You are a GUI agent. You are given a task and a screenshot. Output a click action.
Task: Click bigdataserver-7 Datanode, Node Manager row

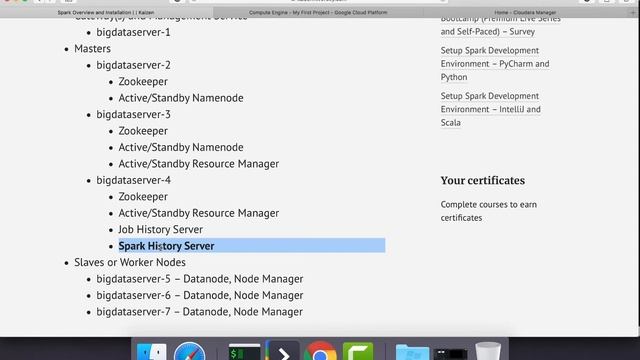[200, 312]
